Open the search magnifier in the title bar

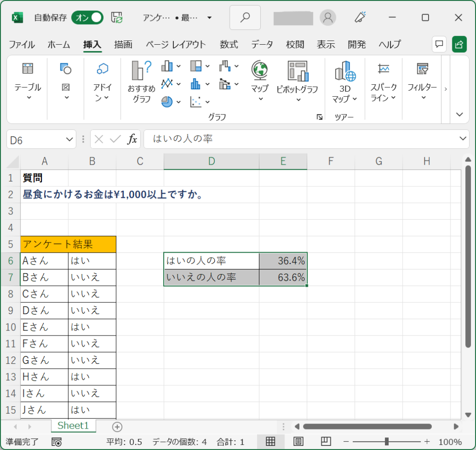point(245,18)
